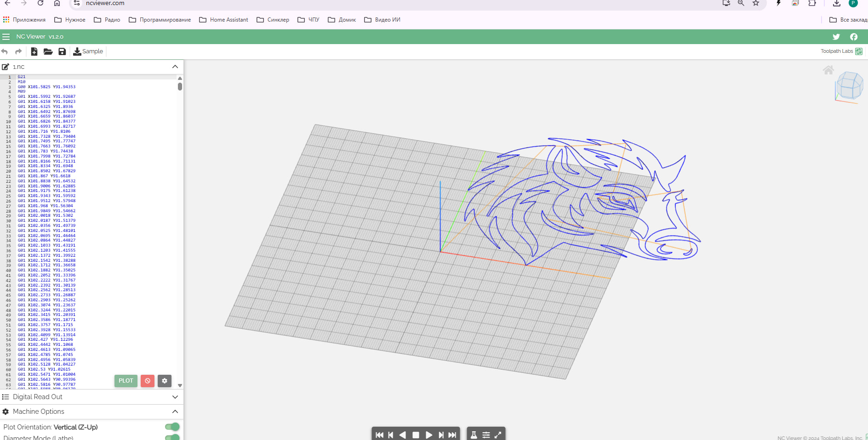Open the plot sliders settings icon
Image resolution: width=868 pixels, height=440 pixels.
[486, 434]
